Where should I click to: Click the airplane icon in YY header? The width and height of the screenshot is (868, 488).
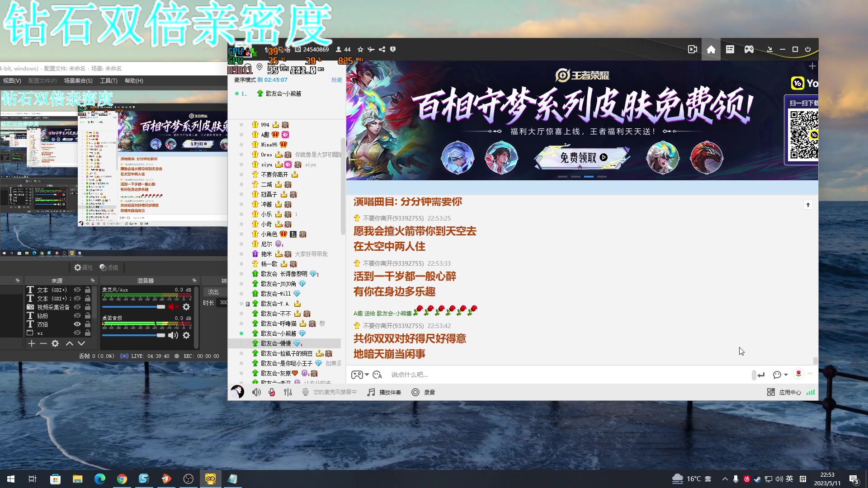pyautogui.click(x=371, y=49)
